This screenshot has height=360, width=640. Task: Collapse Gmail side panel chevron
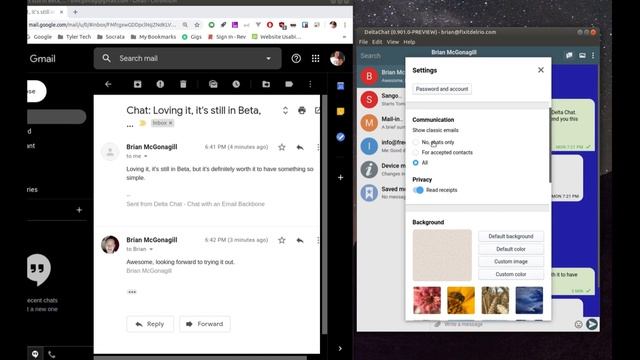340,349
